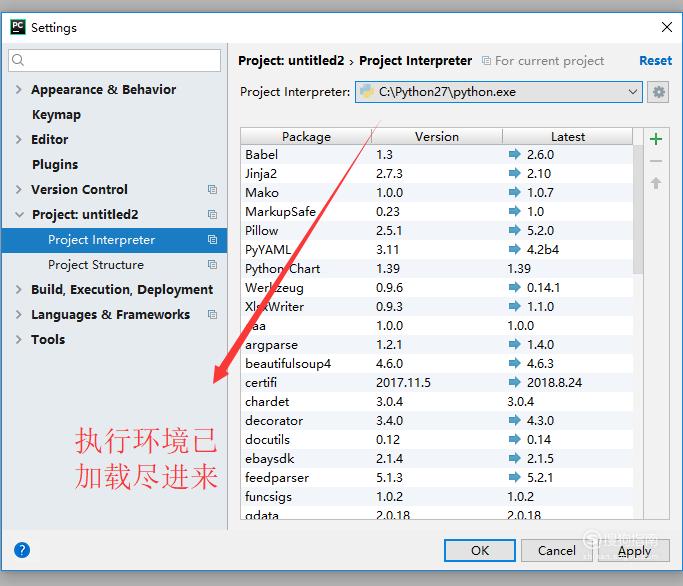683x586 pixels.
Task: Click copy icon beside Languages & Frameworks
Action: pos(212,315)
